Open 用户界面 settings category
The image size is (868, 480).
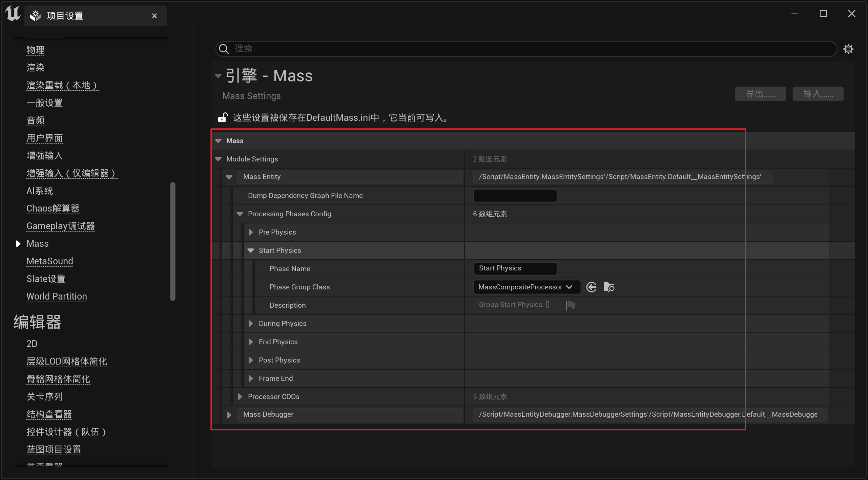click(45, 138)
